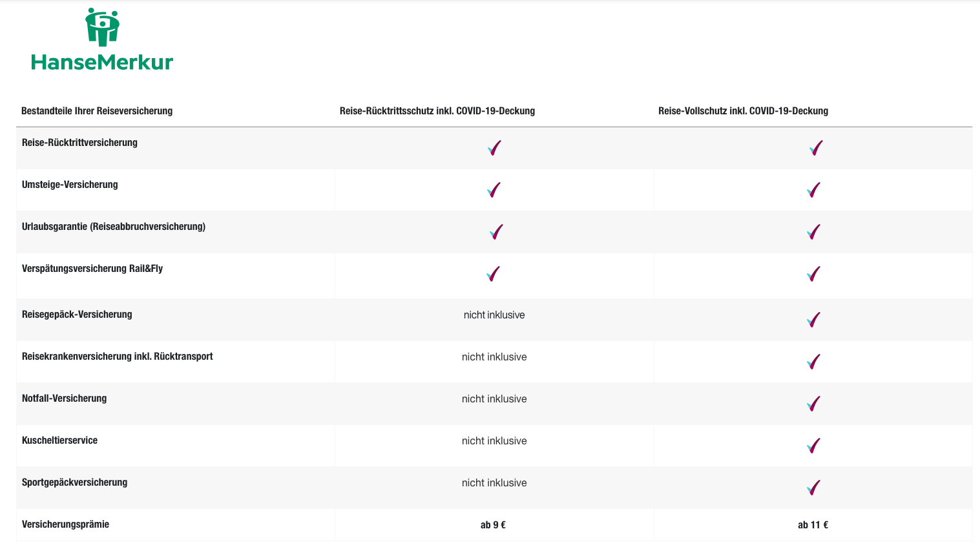
Task: Click Umsteige-Versicherung checkmark in Reise-Rücktrittsschutz column
Action: point(494,190)
